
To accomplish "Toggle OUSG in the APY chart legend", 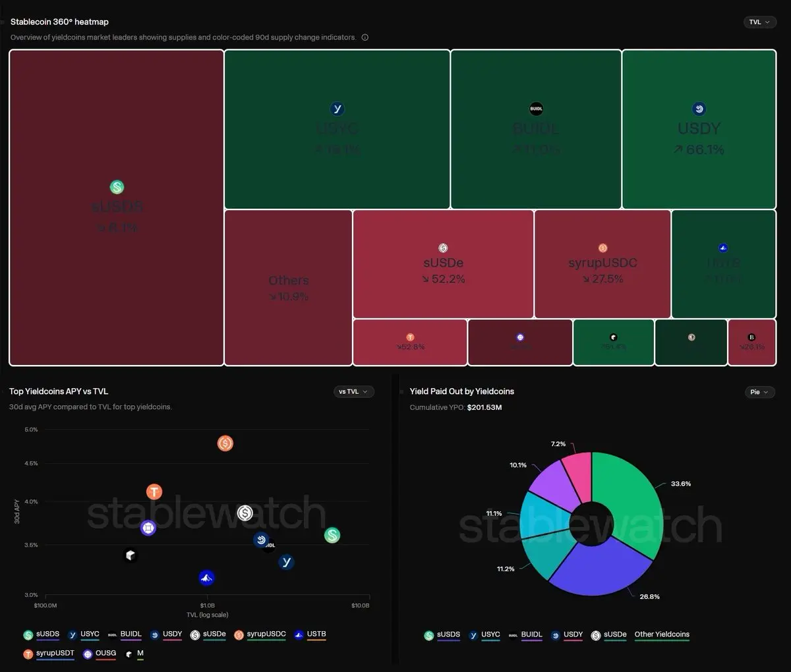I will [100, 654].
